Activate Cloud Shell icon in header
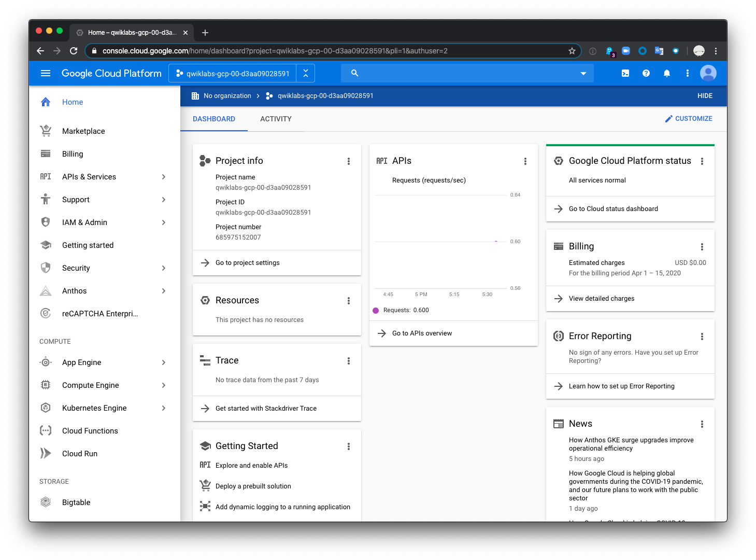This screenshot has width=756, height=560. pyautogui.click(x=625, y=73)
